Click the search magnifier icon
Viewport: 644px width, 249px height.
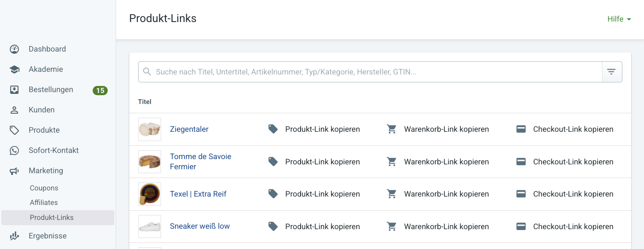[147, 72]
